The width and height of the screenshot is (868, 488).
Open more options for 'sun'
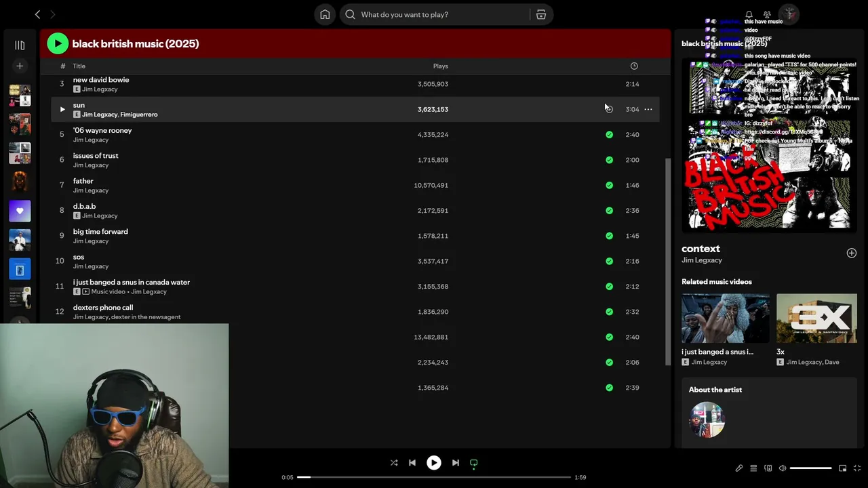pos(648,109)
